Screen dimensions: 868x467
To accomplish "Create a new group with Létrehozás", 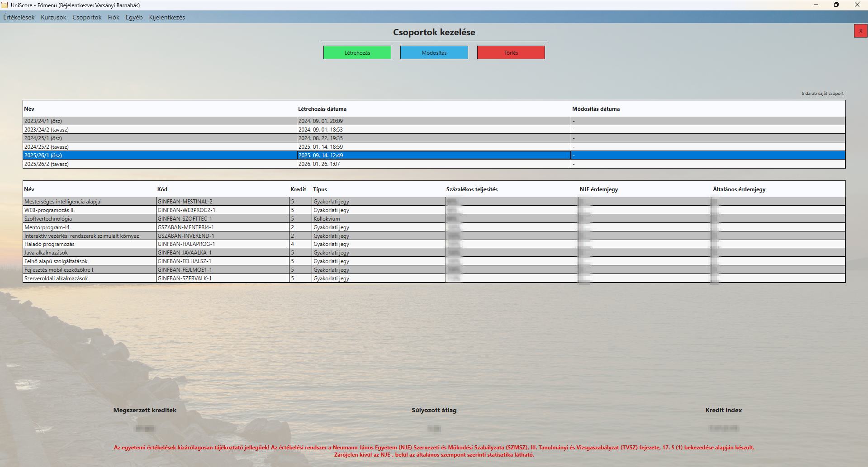I will 357,52.
